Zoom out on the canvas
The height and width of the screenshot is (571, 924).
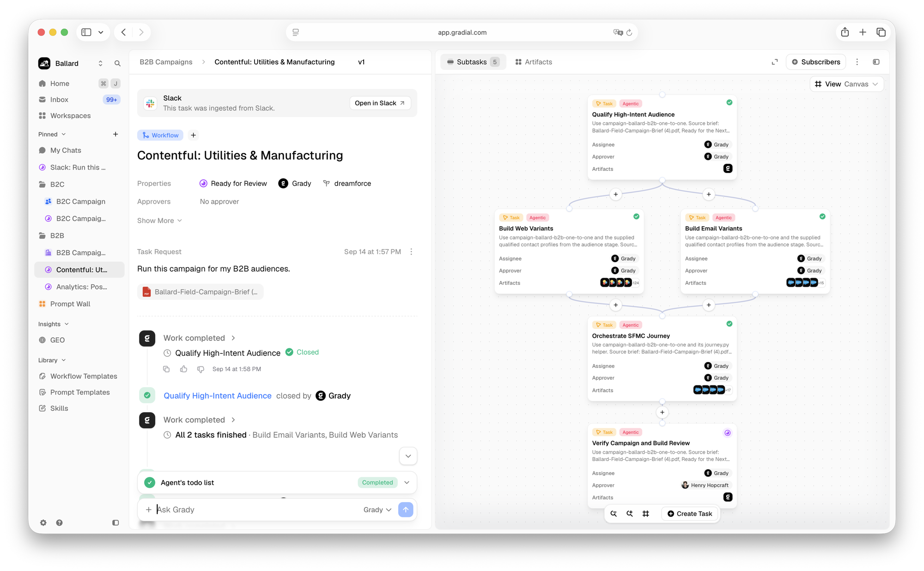tap(614, 514)
